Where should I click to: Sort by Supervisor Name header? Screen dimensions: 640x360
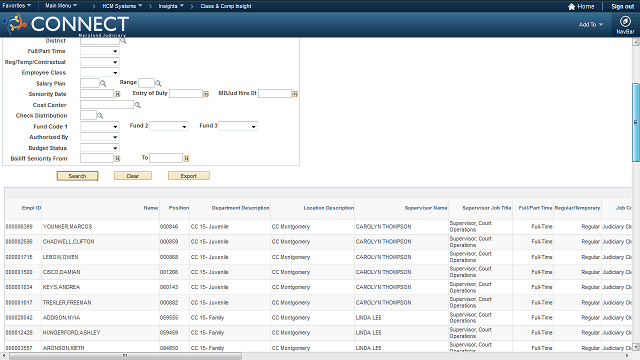(x=426, y=208)
